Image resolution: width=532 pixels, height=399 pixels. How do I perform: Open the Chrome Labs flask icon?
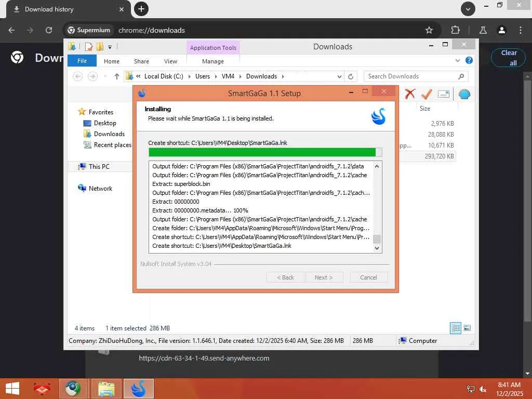(483, 30)
